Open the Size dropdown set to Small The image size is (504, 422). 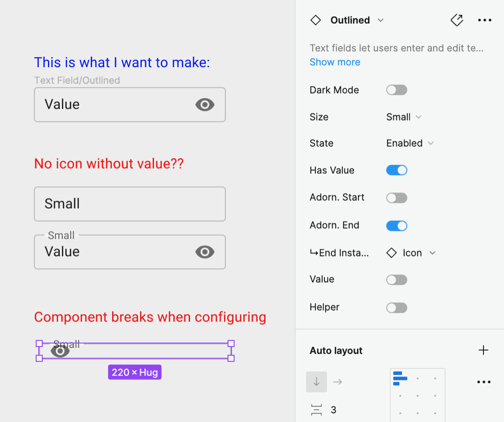[x=403, y=117]
